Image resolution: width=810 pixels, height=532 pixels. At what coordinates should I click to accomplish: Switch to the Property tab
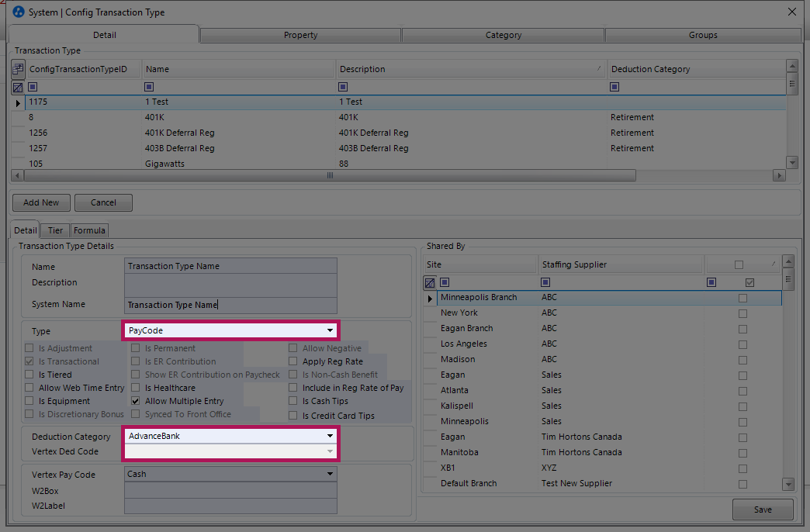coord(300,35)
